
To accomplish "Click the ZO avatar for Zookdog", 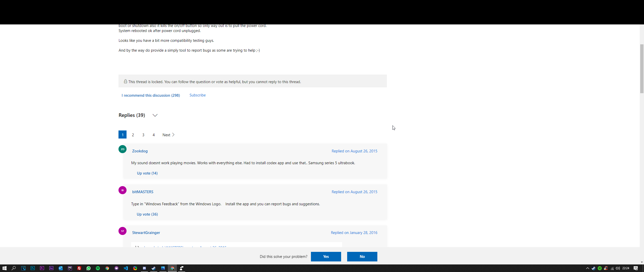I will pos(123,149).
